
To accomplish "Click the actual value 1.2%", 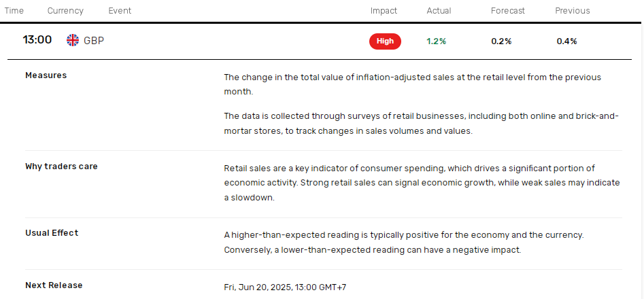I will 436,41.
